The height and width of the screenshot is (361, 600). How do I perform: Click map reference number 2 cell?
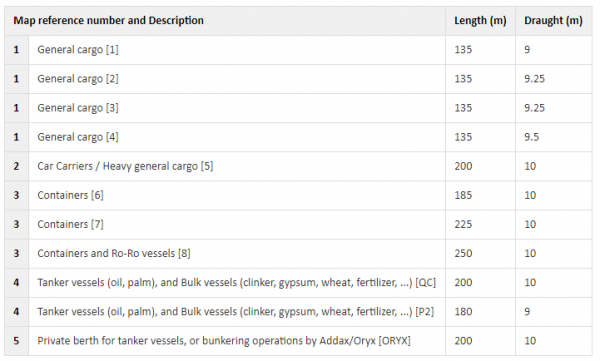[16, 166]
